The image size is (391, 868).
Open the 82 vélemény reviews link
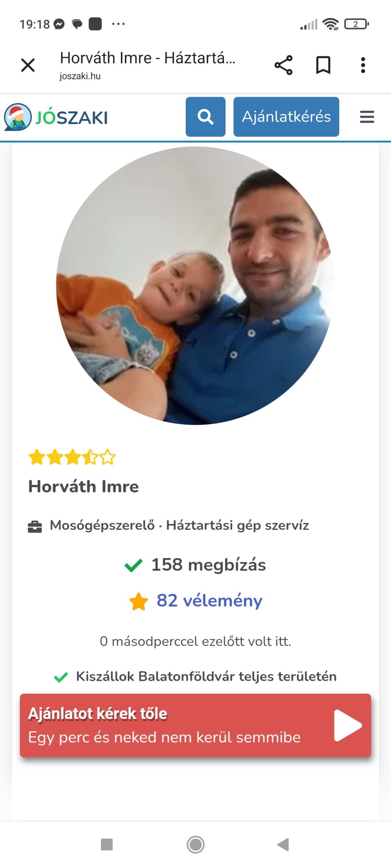[x=209, y=600]
